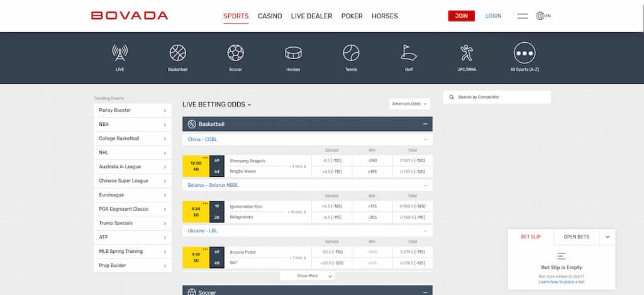644x295 pixels.
Task: Open the OPEN BETS tab
Action: tap(576, 237)
